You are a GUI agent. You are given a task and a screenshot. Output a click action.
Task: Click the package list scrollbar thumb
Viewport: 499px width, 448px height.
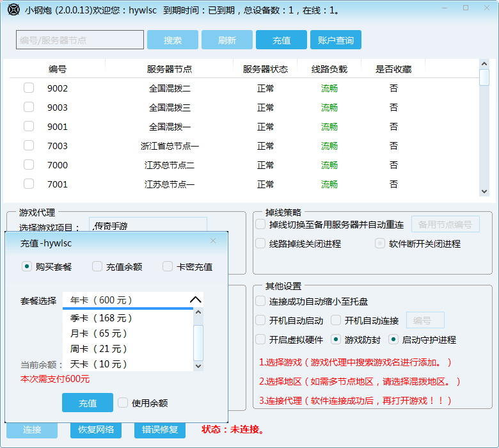(x=198, y=342)
